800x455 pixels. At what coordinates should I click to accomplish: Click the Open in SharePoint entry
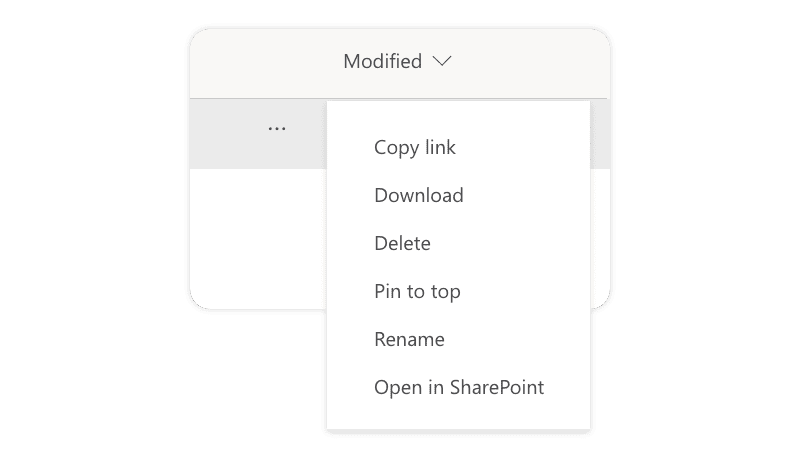click(459, 387)
